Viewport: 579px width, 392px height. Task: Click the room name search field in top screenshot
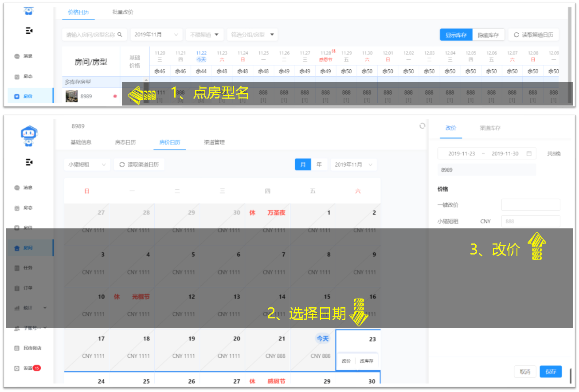pos(94,35)
